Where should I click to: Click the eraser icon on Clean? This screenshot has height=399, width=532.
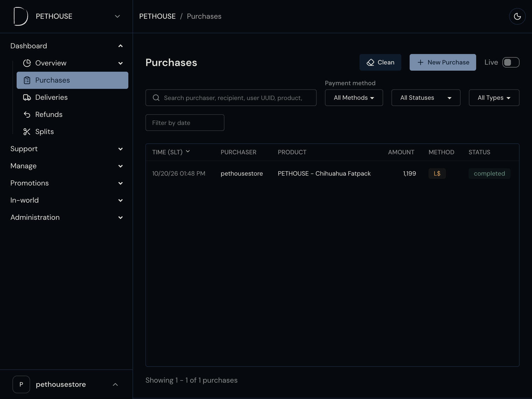click(370, 62)
